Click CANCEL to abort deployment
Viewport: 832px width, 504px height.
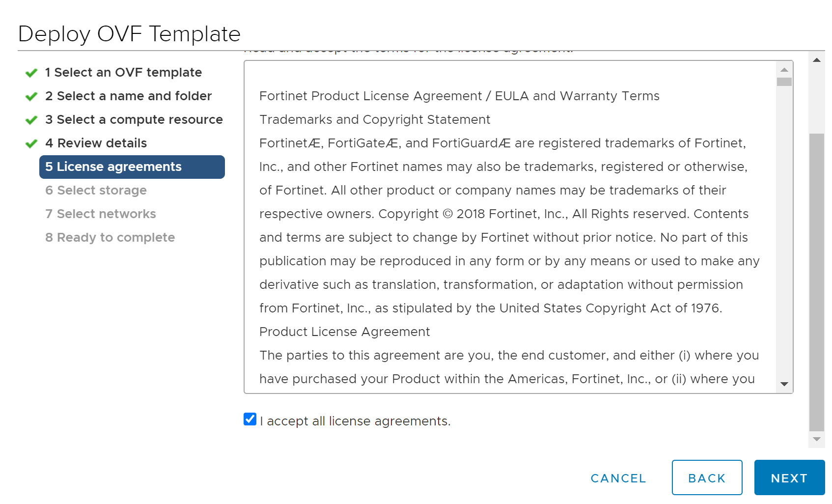618,477
